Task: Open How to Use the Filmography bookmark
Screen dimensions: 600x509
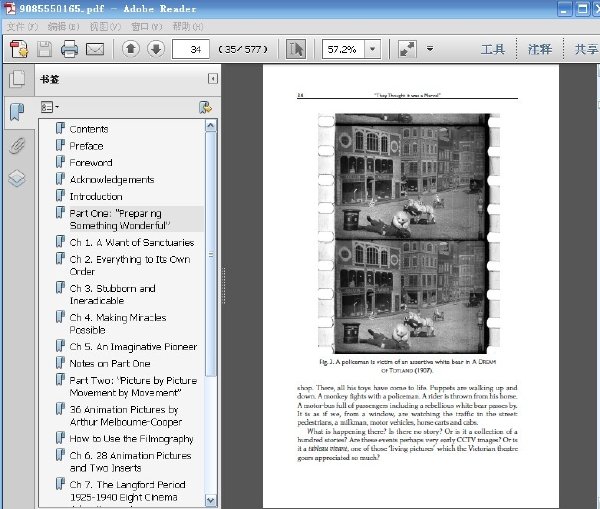Action: (x=131, y=438)
